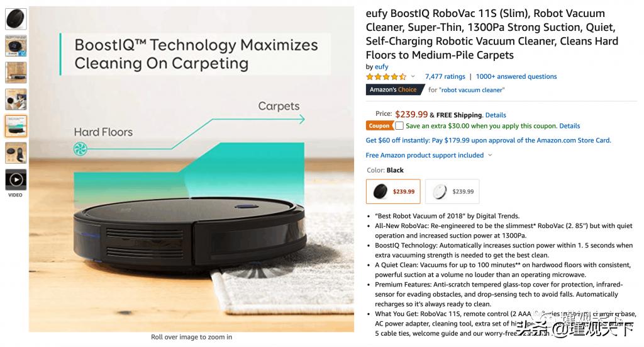
Task: Visit the eufy brand link
Action: tap(381, 67)
